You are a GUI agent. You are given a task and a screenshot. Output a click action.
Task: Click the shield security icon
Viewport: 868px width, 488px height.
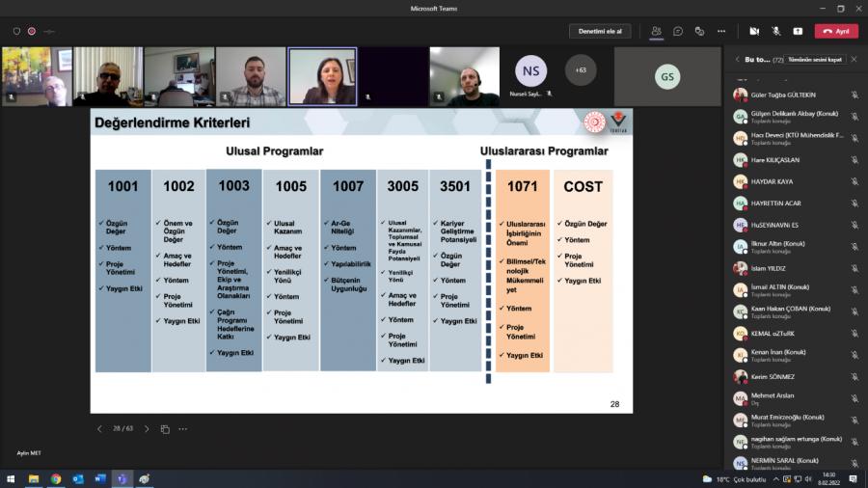click(16, 31)
